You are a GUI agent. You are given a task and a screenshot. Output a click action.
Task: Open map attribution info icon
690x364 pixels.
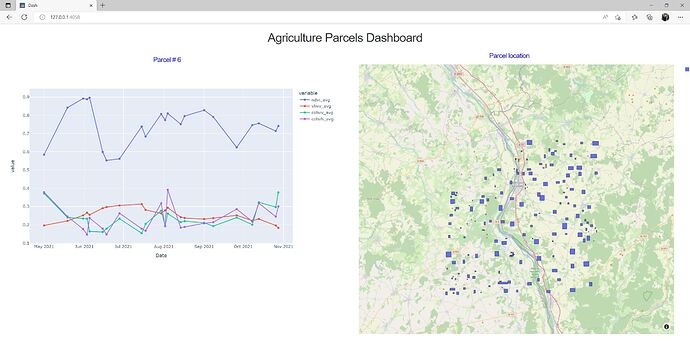coord(666,327)
